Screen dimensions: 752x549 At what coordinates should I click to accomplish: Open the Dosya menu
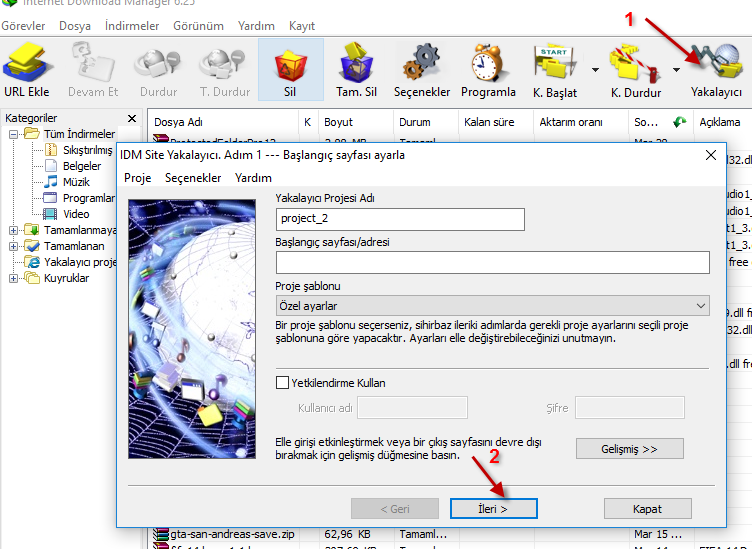(x=75, y=26)
